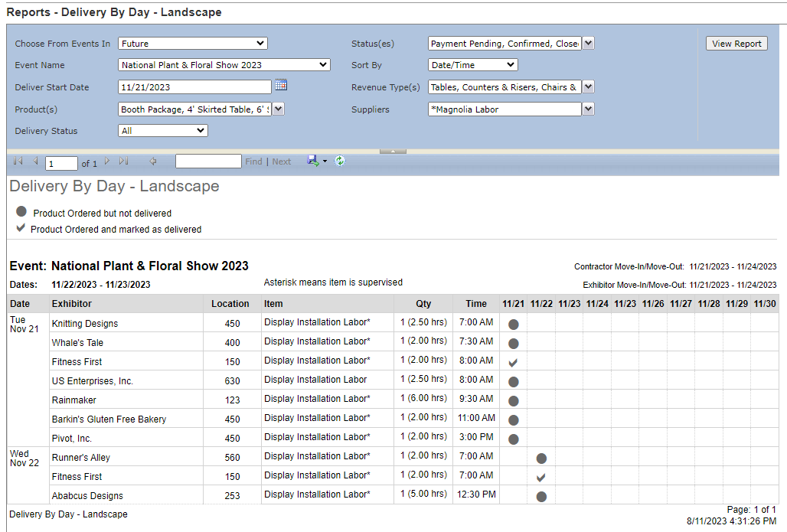Click the not-delivered dot for Knitting Designs
The height and width of the screenshot is (532, 787).
(513, 323)
